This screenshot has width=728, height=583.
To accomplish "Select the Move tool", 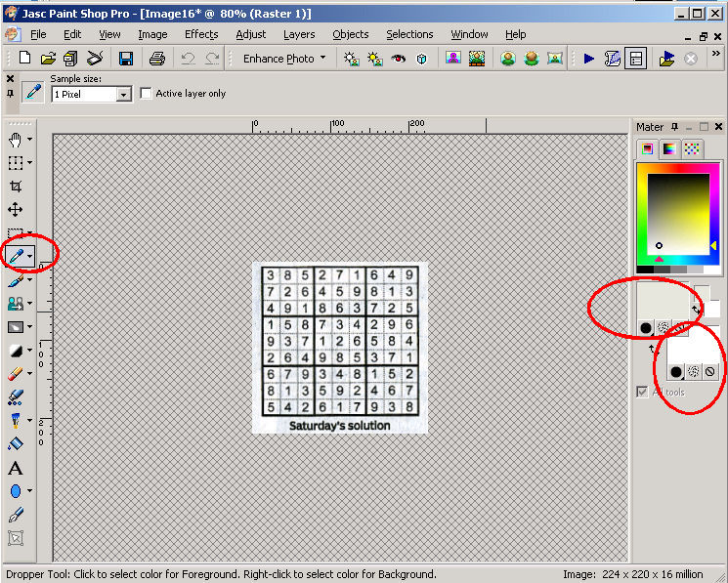I will (x=16, y=210).
